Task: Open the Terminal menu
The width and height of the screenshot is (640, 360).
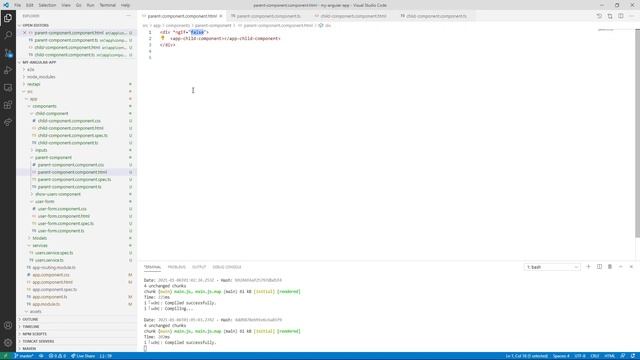Action: (x=107, y=5)
